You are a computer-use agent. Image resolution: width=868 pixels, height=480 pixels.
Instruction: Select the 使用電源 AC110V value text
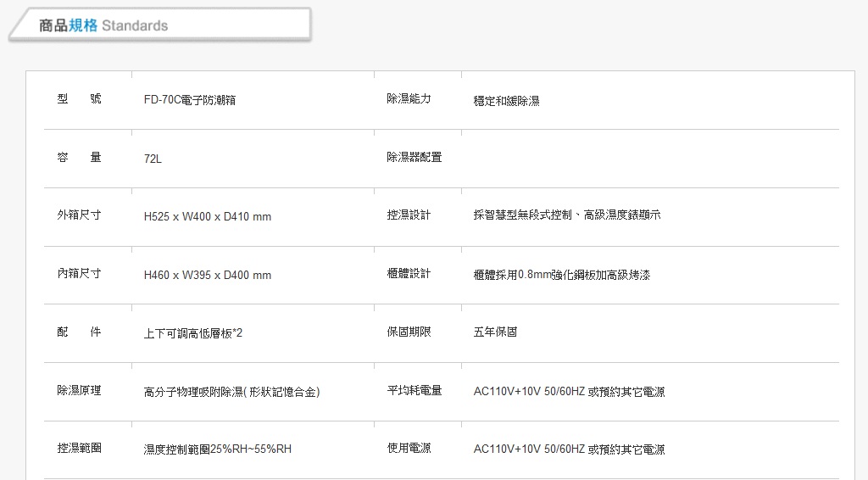pyautogui.click(x=569, y=449)
